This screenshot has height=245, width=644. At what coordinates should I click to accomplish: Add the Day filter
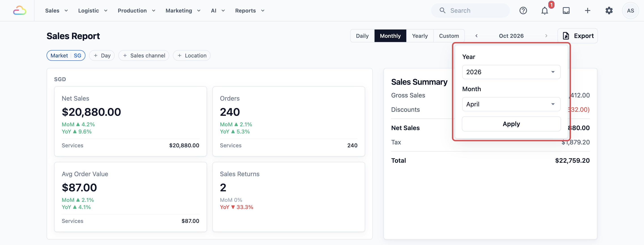click(102, 55)
